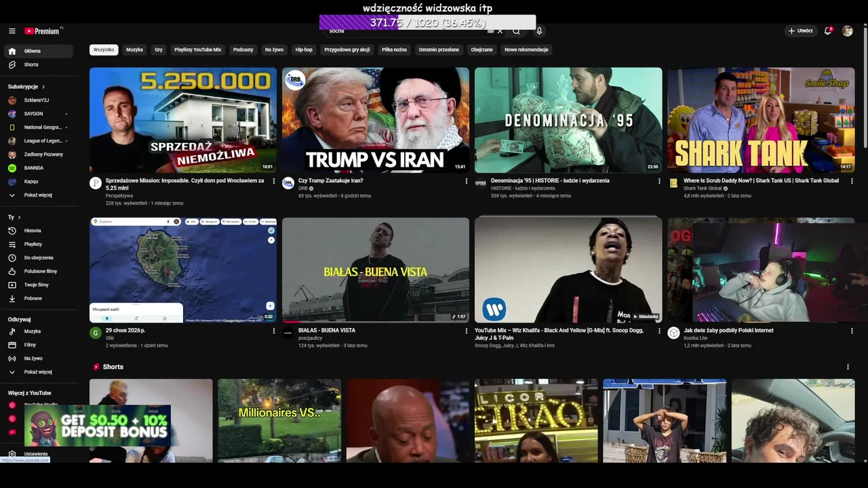
Task: Open the ORB channel avatar under Trump video
Action: click(x=288, y=183)
